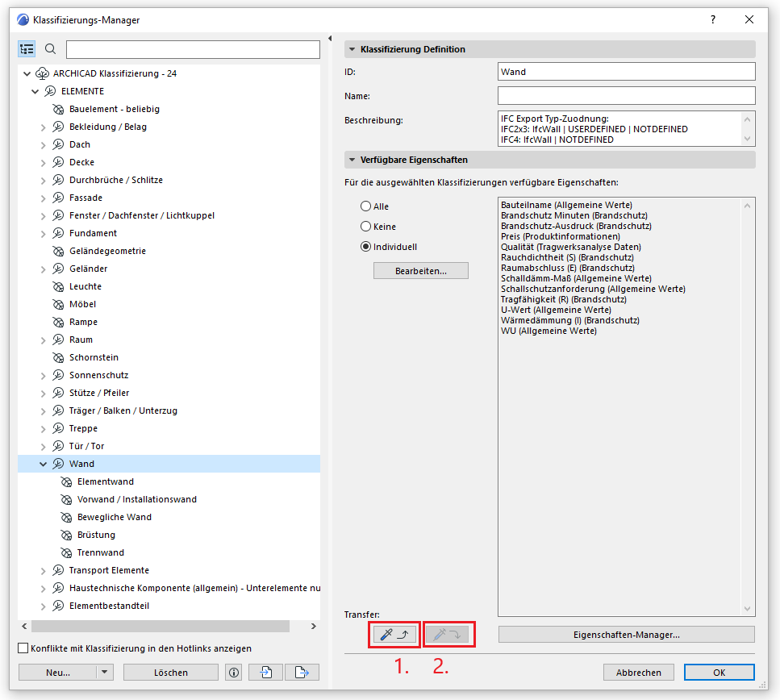Click the import classification file icon
This screenshot has height=700, width=780.
(265, 672)
